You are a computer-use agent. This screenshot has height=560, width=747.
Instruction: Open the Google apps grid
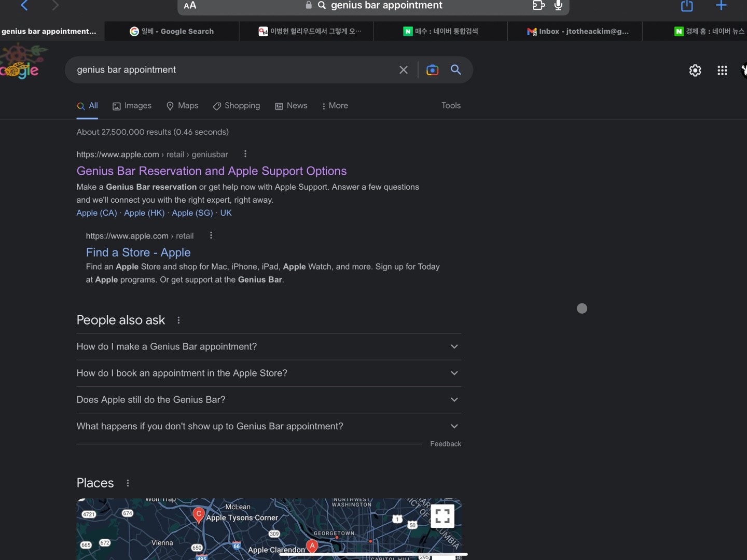(722, 70)
